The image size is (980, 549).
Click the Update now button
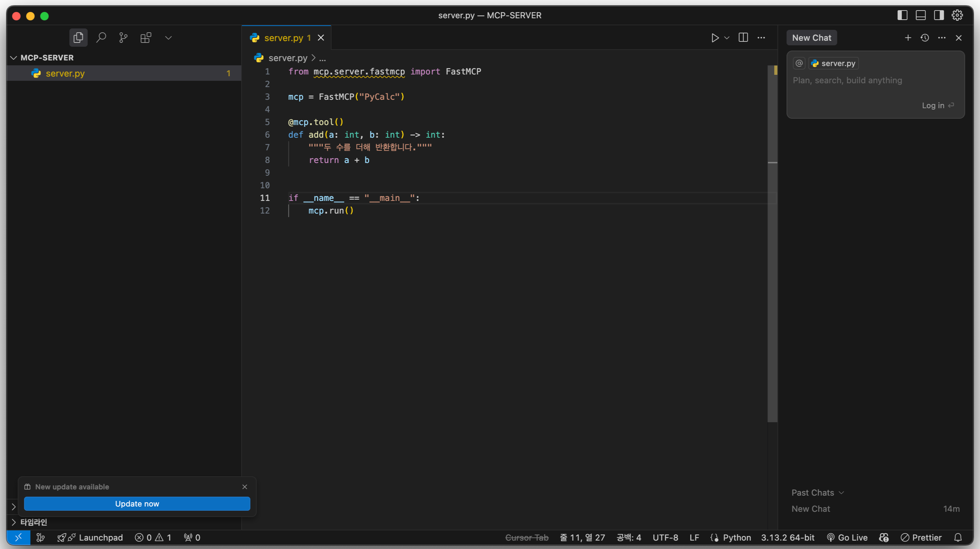point(137,504)
